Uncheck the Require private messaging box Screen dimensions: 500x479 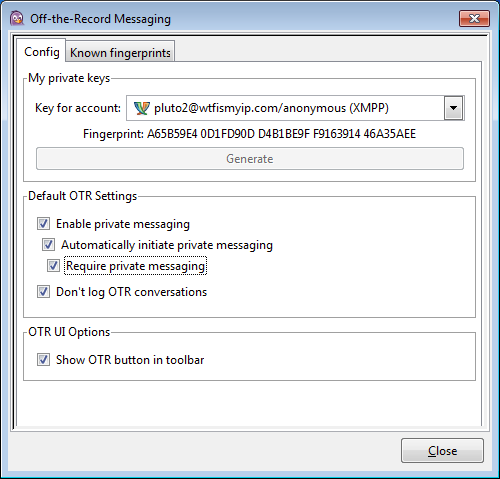(x=53, y=266)
